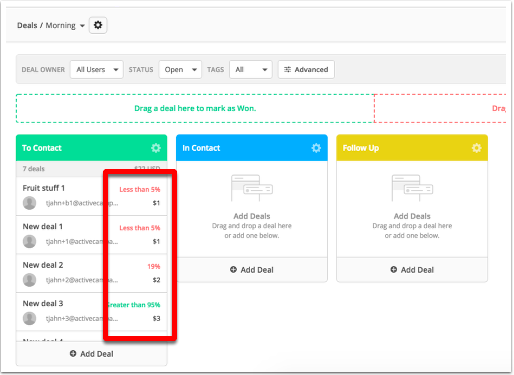Screen dimensions: 514x375
Task: Open the In Contact stage gear settings
Action: [316, 148]
